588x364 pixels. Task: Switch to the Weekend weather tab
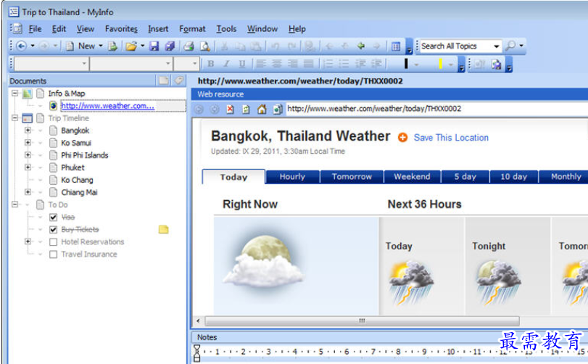(x=412, y=177)
